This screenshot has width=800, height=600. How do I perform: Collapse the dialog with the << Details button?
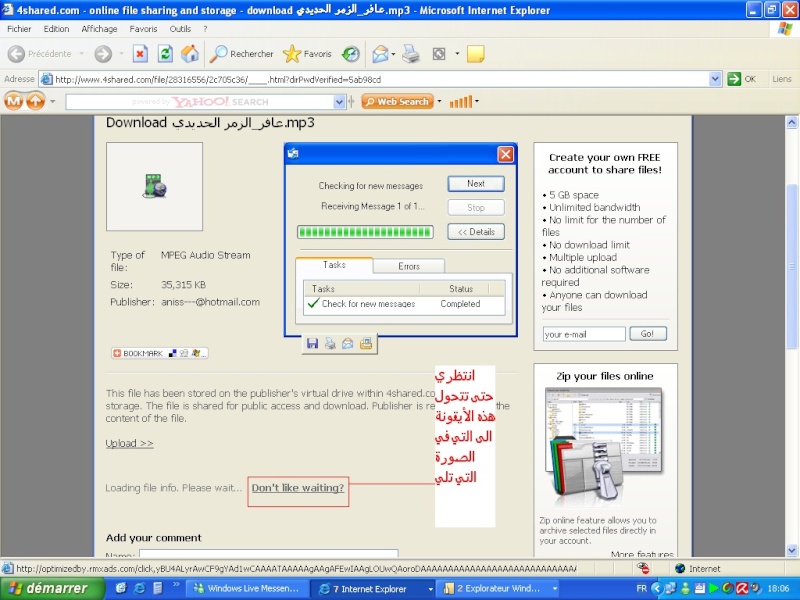476,232
